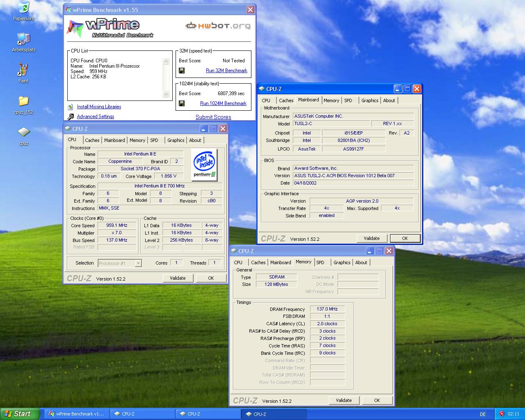Minimize the CPU-Z CPU window
525x420 pixels.
(204, 128)
